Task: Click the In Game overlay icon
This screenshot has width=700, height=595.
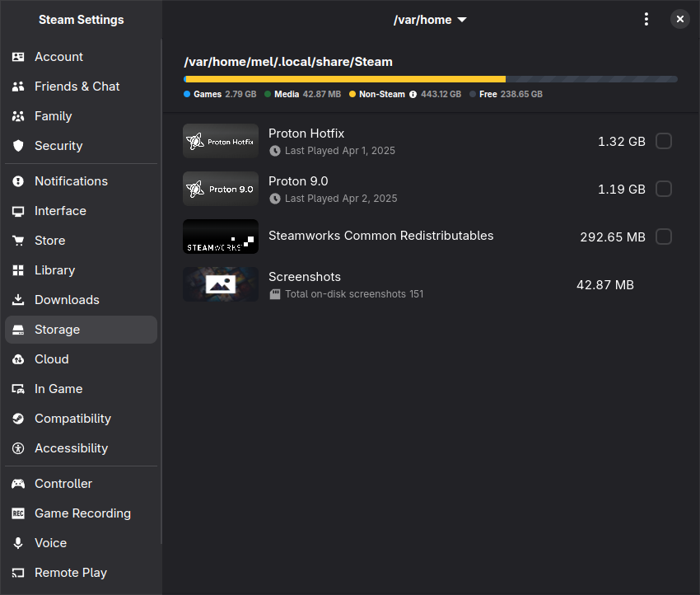Action: (18, 389)
